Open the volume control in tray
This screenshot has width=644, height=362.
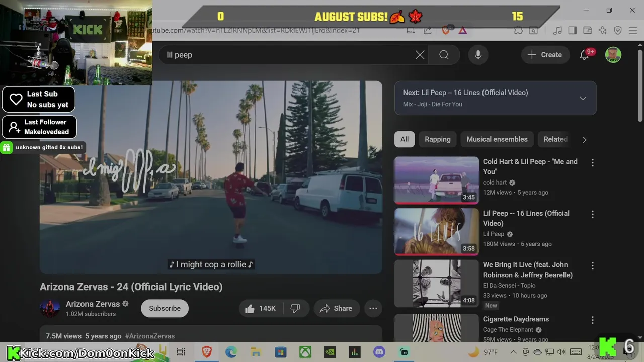coord(561,352)
